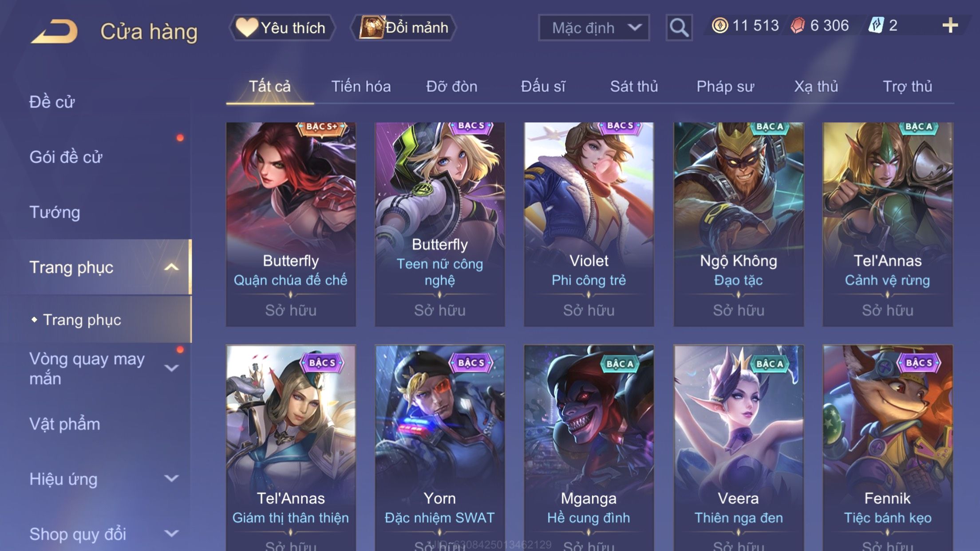The width and height of the screenshot is (980, 551).
Task: Add currency with the plus icon
Action: (950, 26)
